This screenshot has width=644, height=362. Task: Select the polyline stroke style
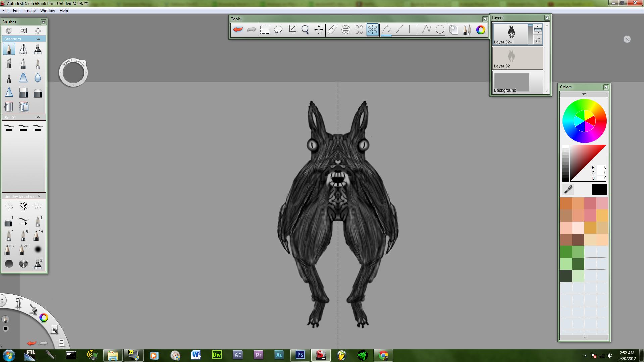tap(426, 29)
